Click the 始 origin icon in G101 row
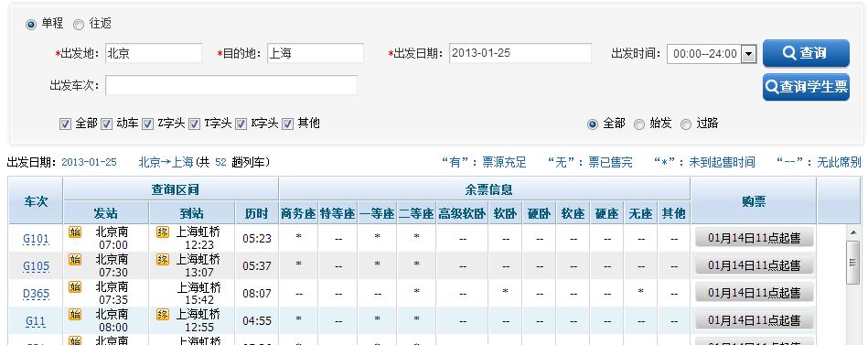This screenshot has width=868, height=345. [75, 232]
